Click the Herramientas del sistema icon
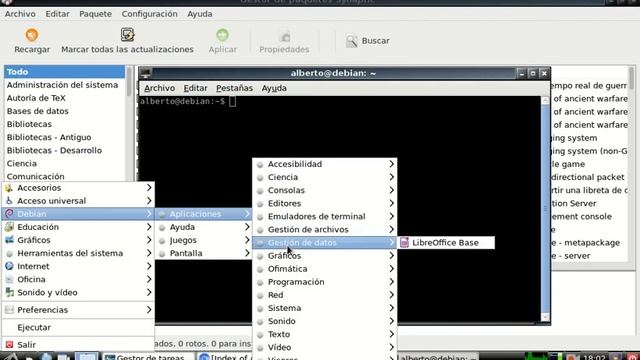Image resolution: width=640 pixels, height=360 pixels. pyautogui.click(x=9, y=253)
